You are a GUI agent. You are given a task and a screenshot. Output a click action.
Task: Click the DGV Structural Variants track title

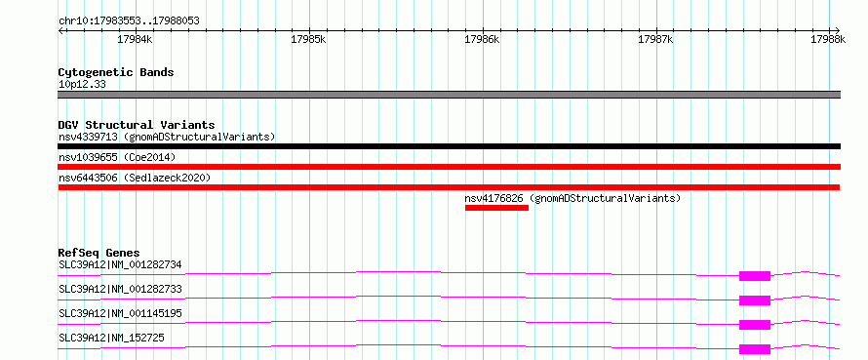pos(137,125)
